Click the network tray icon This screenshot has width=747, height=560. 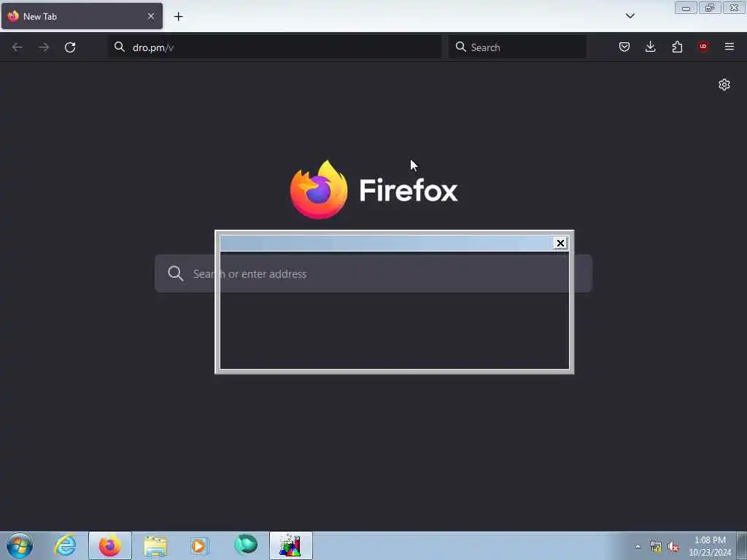656,547
